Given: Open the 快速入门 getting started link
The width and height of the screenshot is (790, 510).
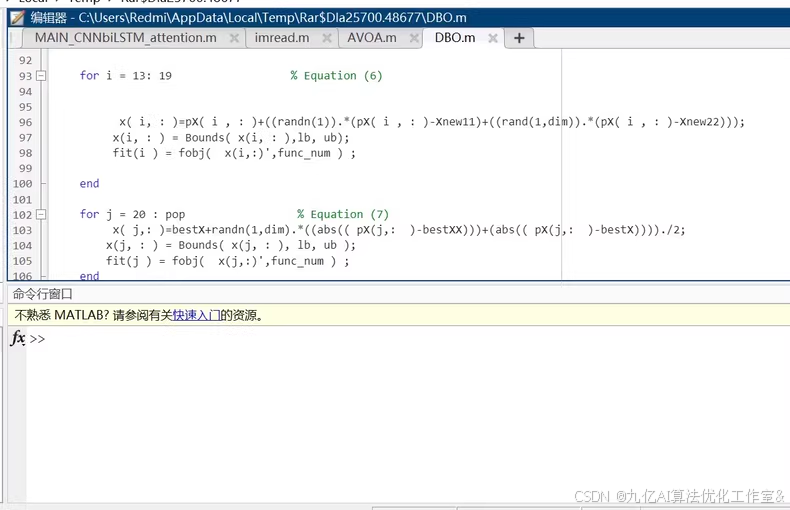Looking at the screenshot, I should point(196,315).
